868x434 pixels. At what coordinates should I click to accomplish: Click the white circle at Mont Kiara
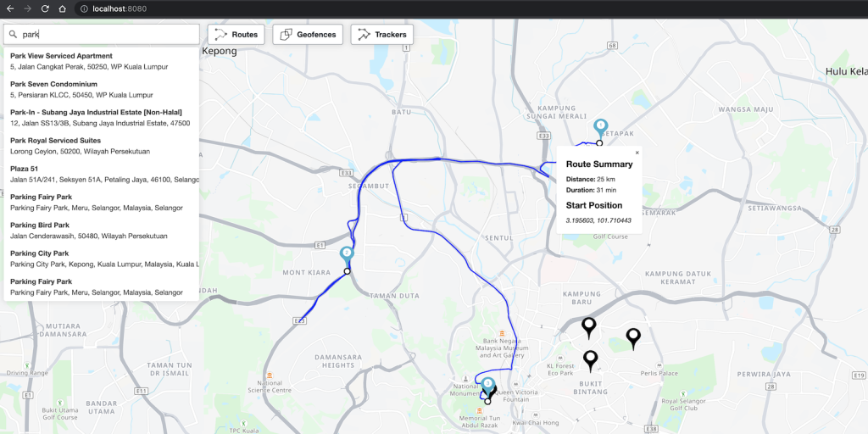click(347, 271)
